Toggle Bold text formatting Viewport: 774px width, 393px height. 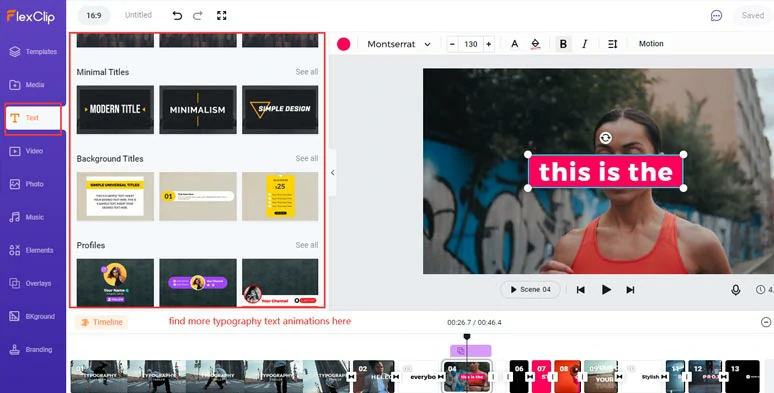tap(563, 44)
